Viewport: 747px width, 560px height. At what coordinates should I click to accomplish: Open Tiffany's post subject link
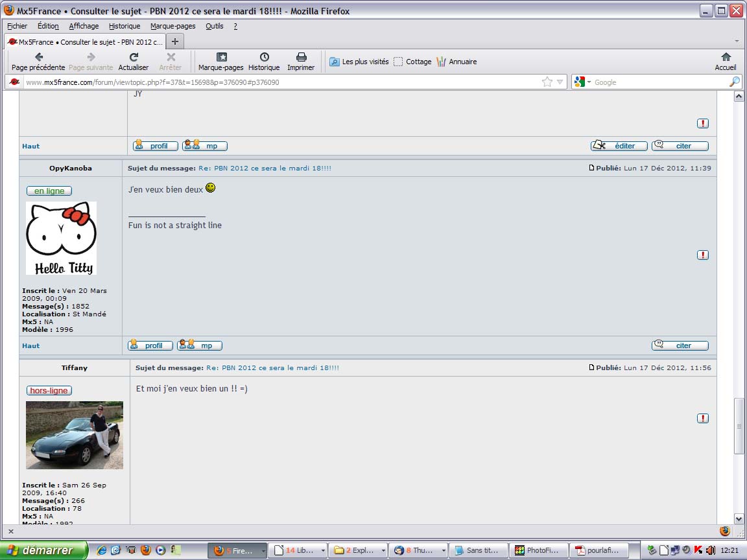click(x=272, y=367)
